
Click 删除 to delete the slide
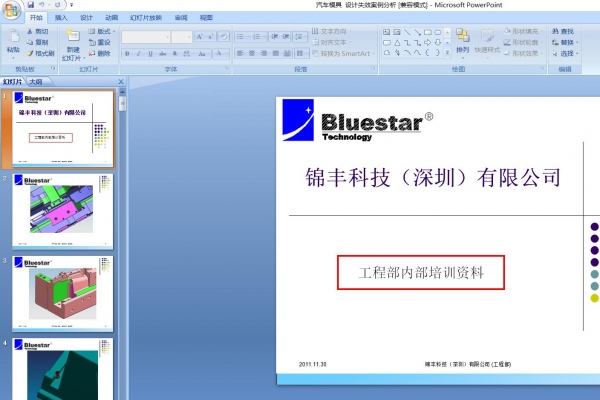tap(99, 53)
